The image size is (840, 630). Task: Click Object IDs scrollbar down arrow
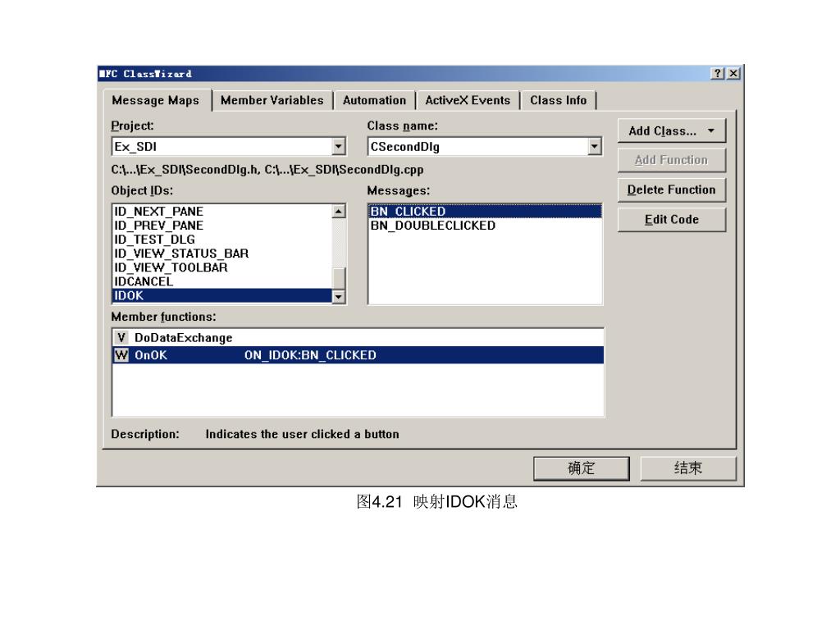click(339, 296)
